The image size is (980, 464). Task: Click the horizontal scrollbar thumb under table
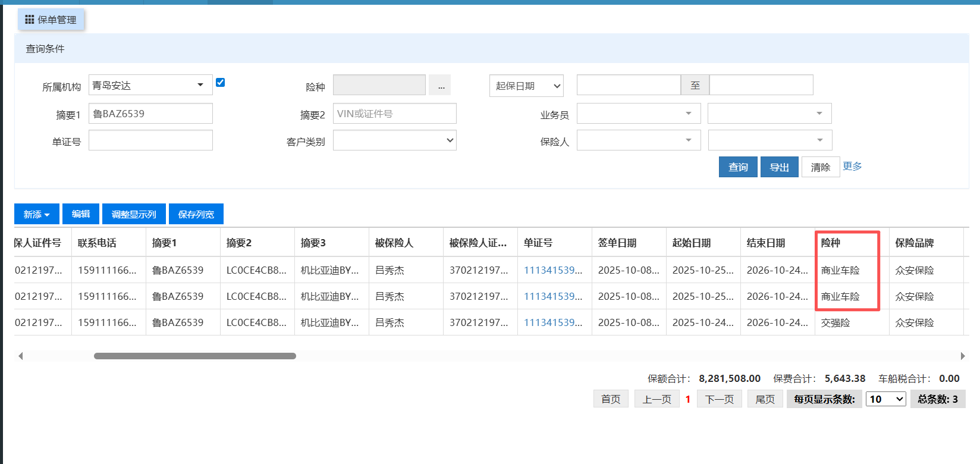coord(195,356)
